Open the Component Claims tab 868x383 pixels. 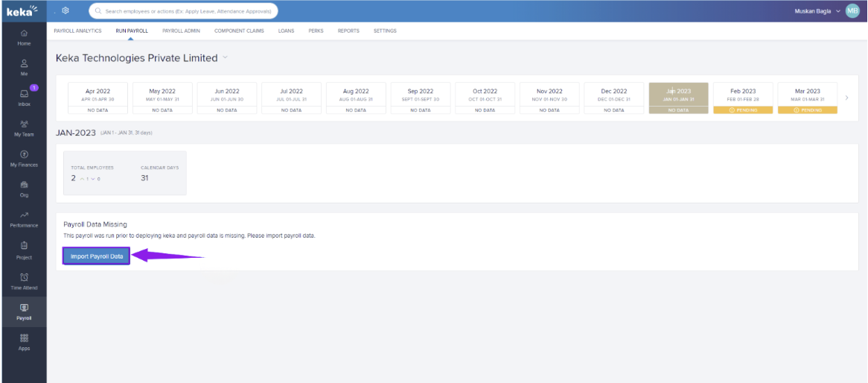[x=239, y=31]
